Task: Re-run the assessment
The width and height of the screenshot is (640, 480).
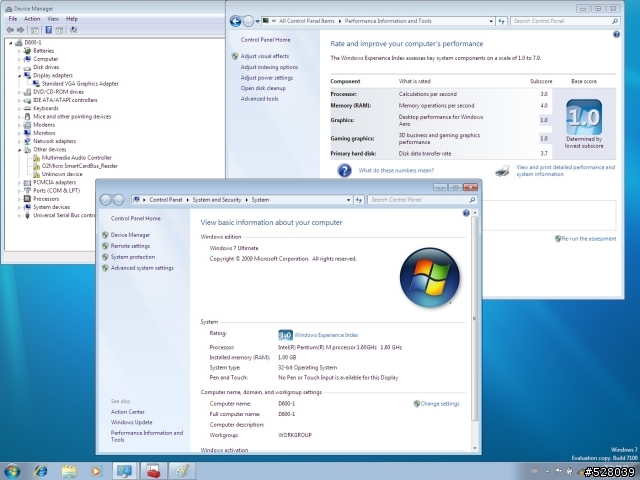Action: (589, 239)
